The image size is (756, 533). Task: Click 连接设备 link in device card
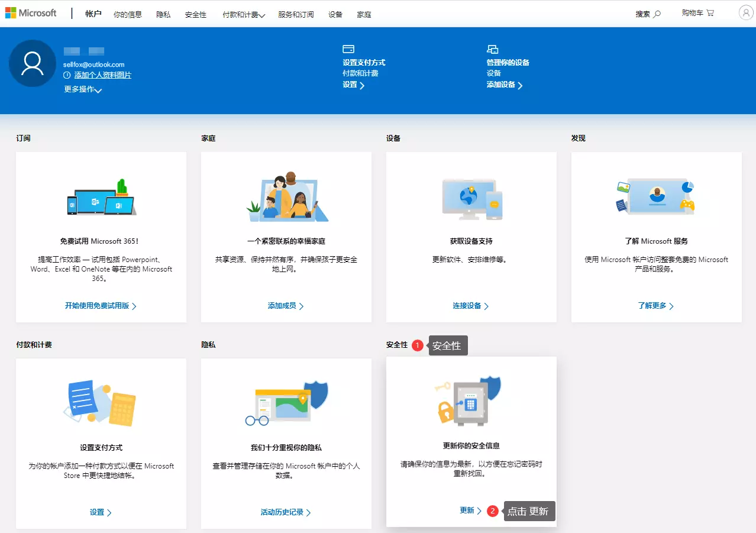[x=471, y=306]
